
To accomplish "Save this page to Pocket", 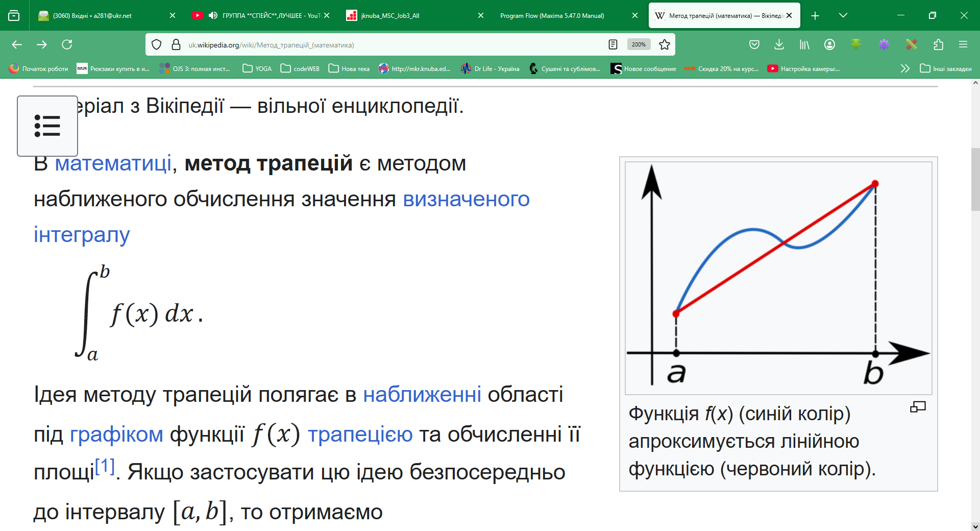I will tap(754, 44).
